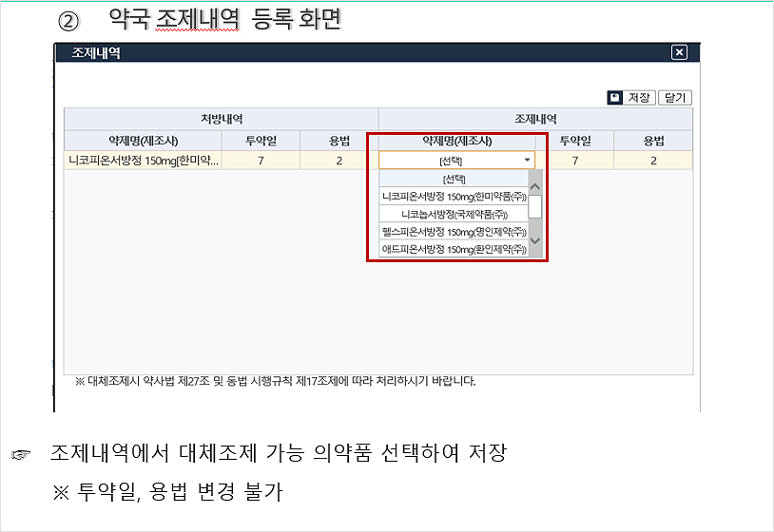Open the 약제명 [선택] dropdown

point(456,161)
